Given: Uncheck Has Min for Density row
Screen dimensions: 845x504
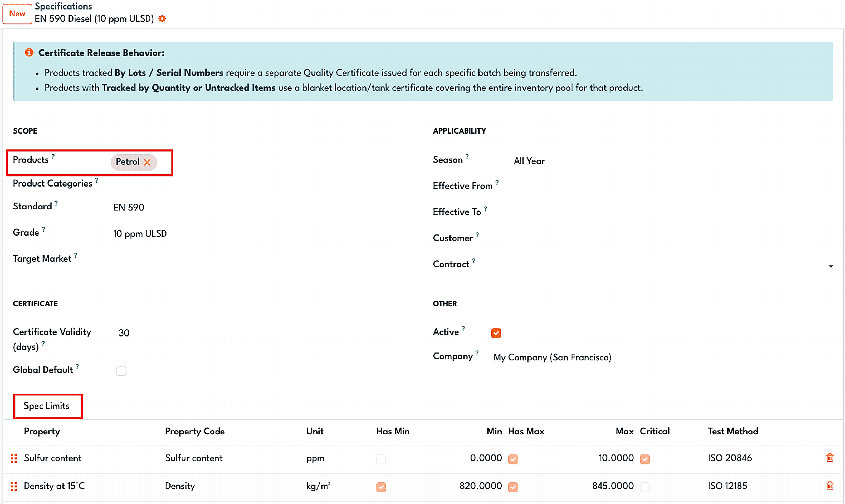Looking at the screenshot, I should [381, 487].
